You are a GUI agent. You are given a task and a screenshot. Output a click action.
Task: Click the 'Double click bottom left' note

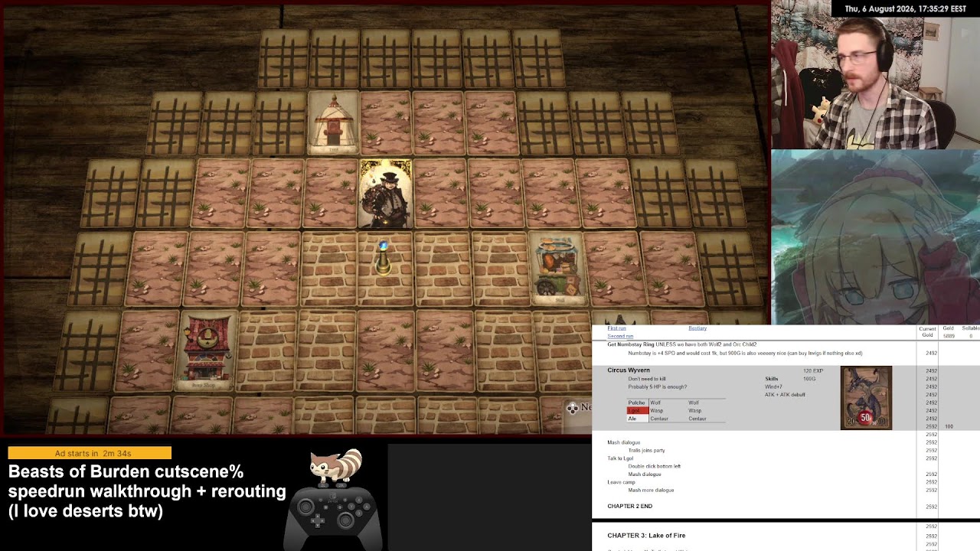coord(654,466)
